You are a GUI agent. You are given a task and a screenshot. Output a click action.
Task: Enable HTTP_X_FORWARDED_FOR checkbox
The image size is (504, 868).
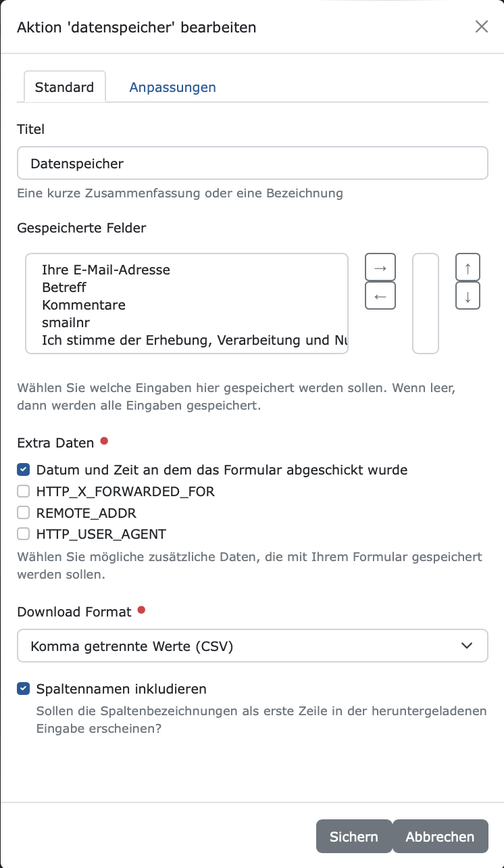click(x=24, y=491)
